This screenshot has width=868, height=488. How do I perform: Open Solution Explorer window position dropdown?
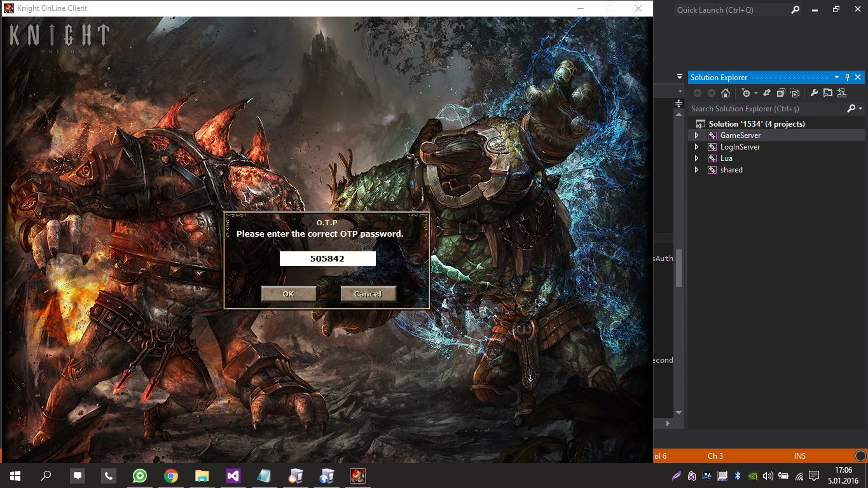coord(837,77)
